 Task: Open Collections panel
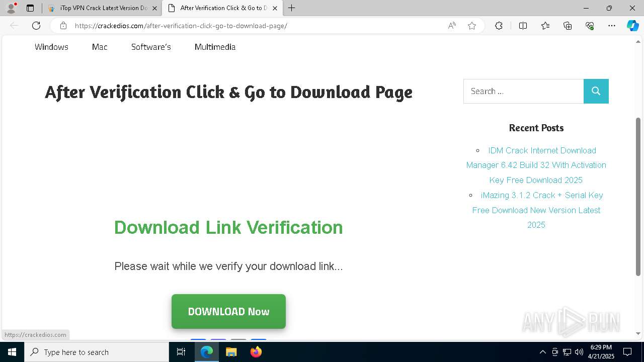click(x=568, y=26)
